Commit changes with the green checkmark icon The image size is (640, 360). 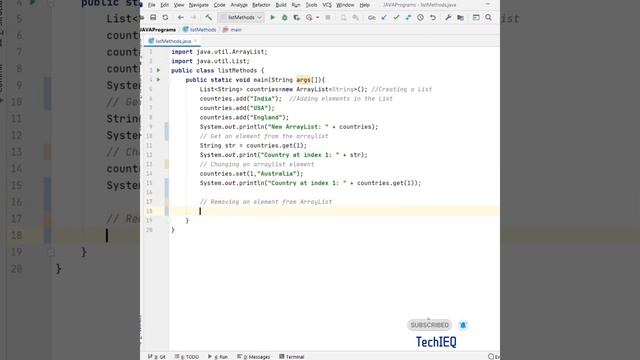pos(396,18)
